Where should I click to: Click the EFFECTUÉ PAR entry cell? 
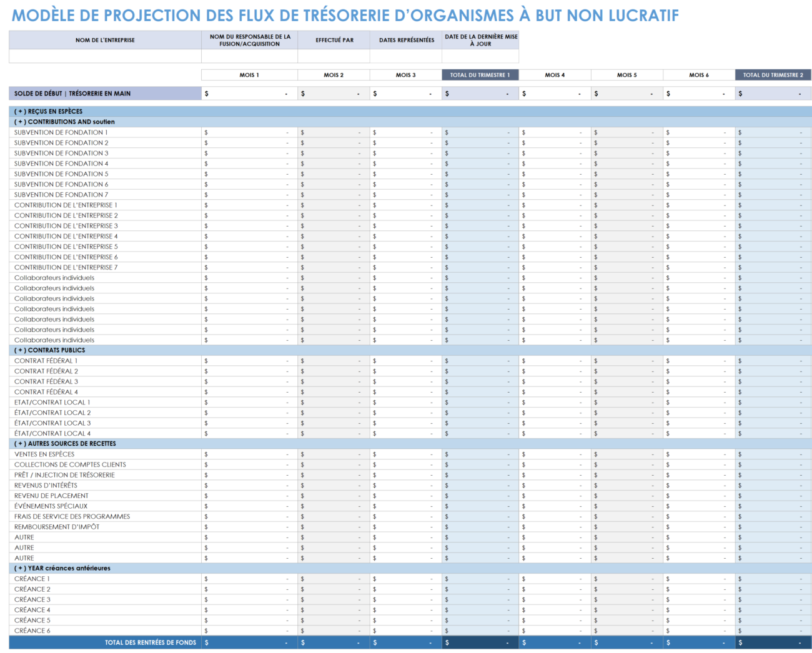tap(334, 56)
